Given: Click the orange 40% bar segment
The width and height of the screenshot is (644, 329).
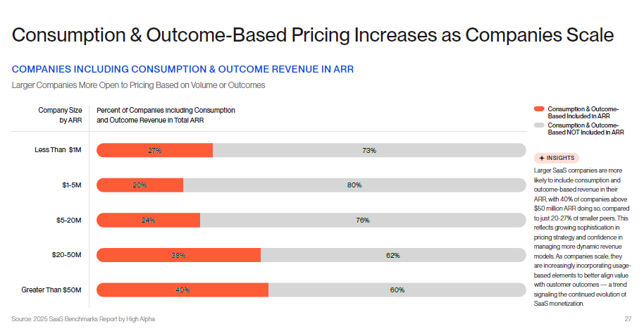Looking at the screenshot, I should pyautogui.click(x=182, y=290).
